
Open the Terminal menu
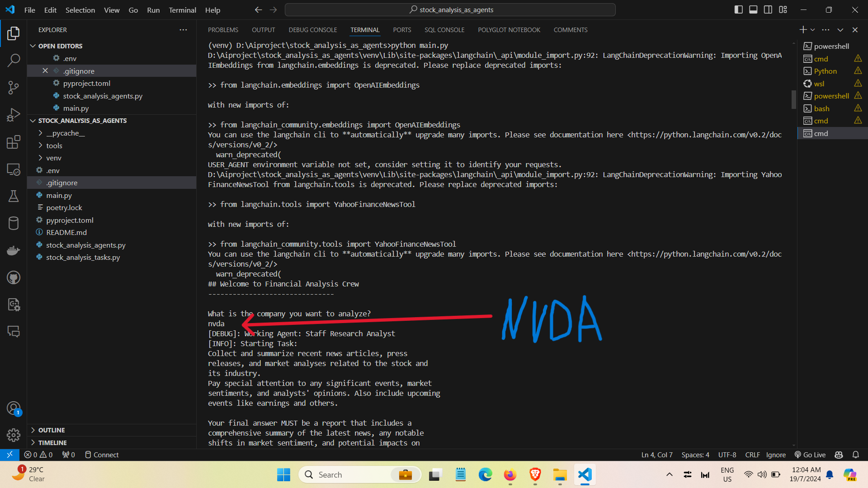(x=182, y=10)
